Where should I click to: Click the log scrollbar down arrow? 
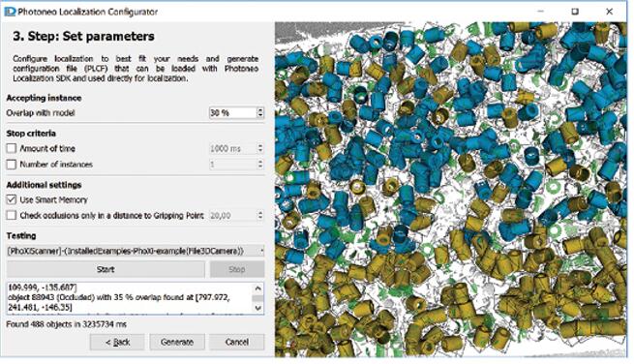(258, 308)
